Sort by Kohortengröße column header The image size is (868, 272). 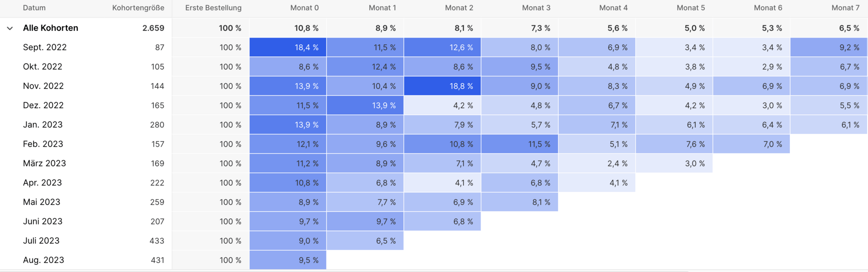(x=138, y=8)
